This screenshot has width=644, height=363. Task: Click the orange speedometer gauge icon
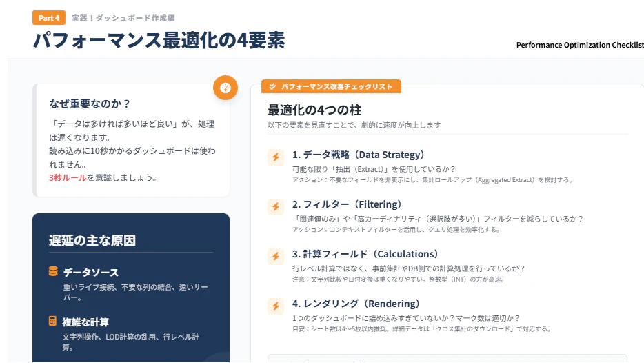point(225,88)
